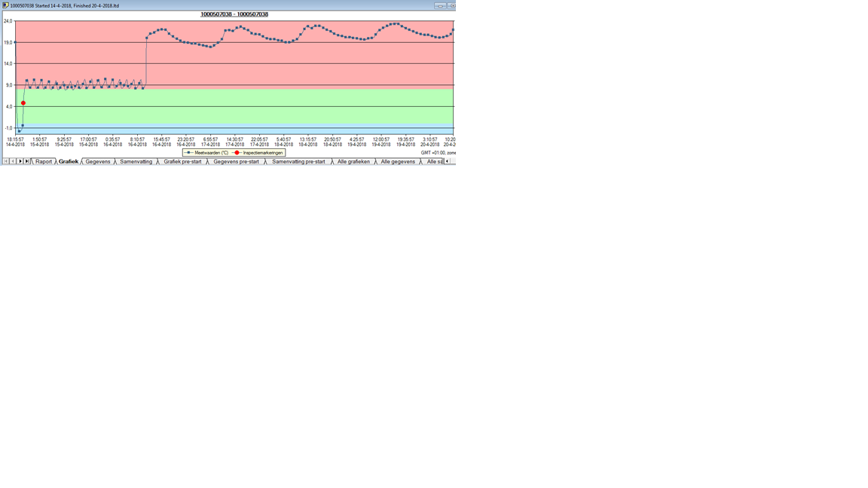
Task: Switch to the Gegevens tab
Action: pos(98,161)
